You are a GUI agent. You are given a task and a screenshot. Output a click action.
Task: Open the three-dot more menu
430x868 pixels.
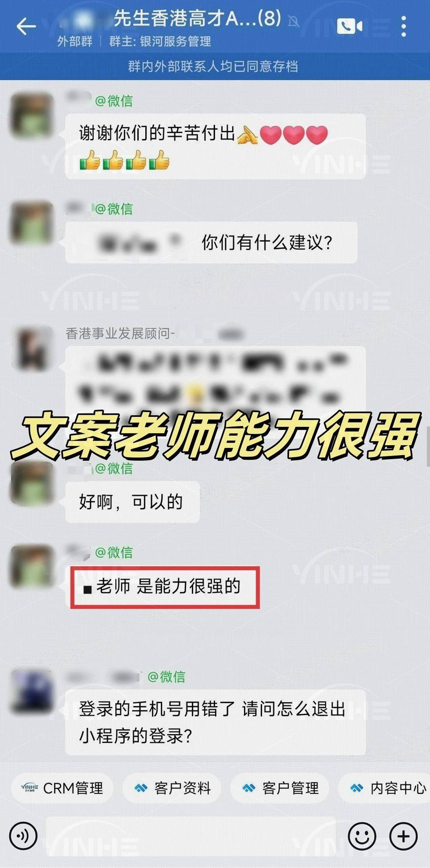point(404,26)
